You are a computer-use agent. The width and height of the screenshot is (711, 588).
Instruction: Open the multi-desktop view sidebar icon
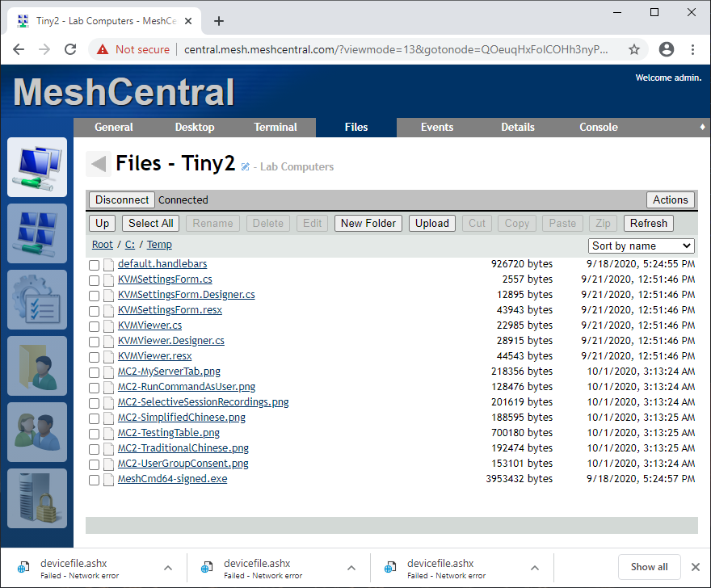pyautogui.click(x=37, y=233)
